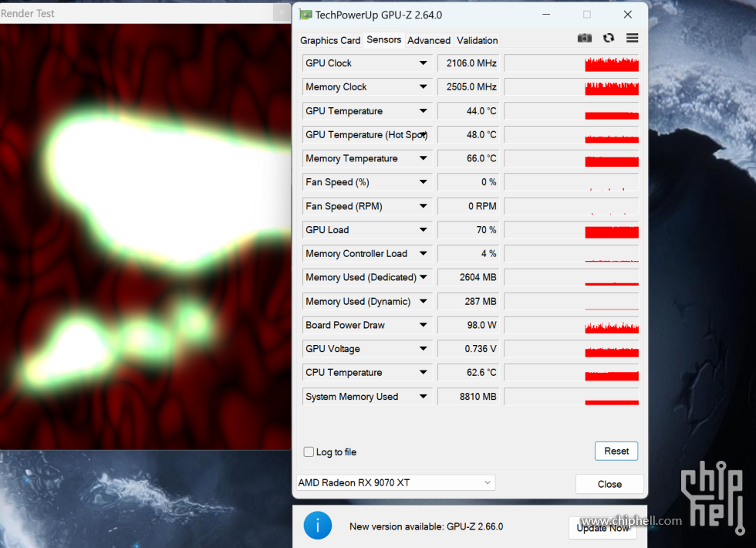Expand the System Memory Used dropdown
The image size is (756, 548).
click(423, 397)
